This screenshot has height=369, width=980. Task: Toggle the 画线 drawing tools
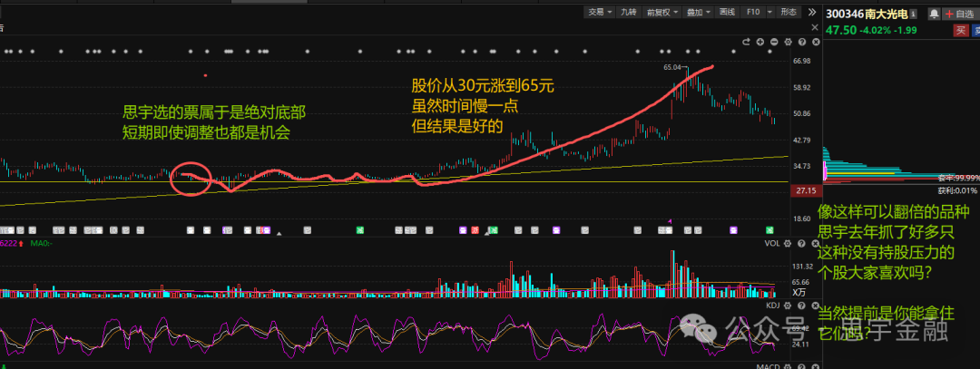coord(727,13)
